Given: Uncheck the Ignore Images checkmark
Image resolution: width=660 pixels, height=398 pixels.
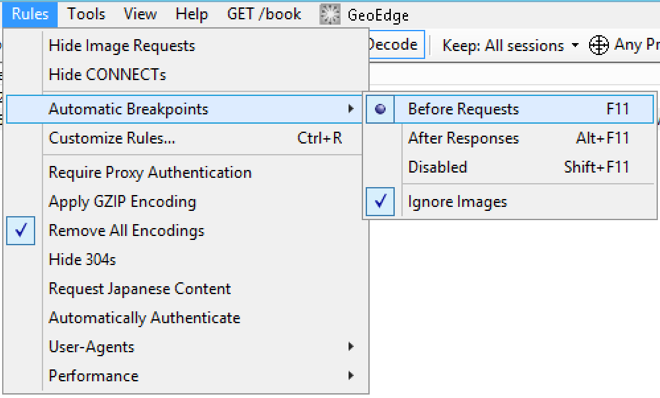Looking at the screenshot, I should point(380,202).
